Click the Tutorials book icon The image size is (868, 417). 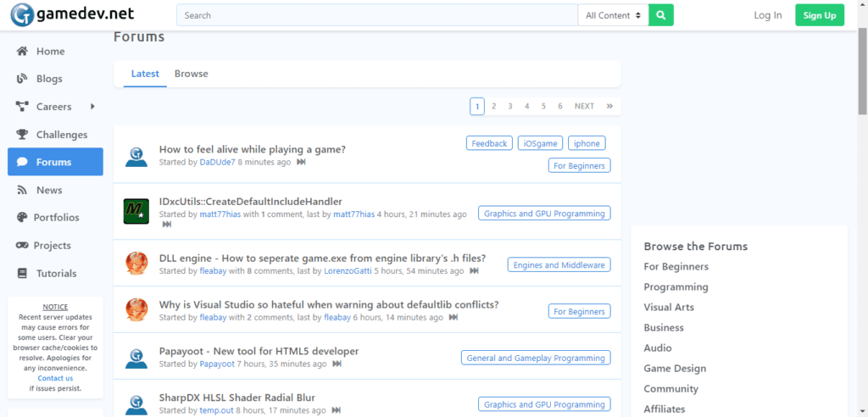22,273
